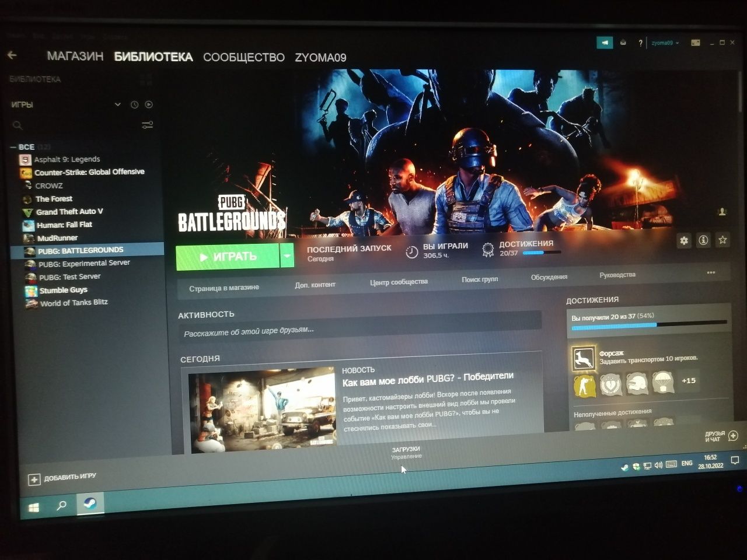Select Counter-Strike: Global Offensive
Screen dimensions: 747x560
coord(89,172)
